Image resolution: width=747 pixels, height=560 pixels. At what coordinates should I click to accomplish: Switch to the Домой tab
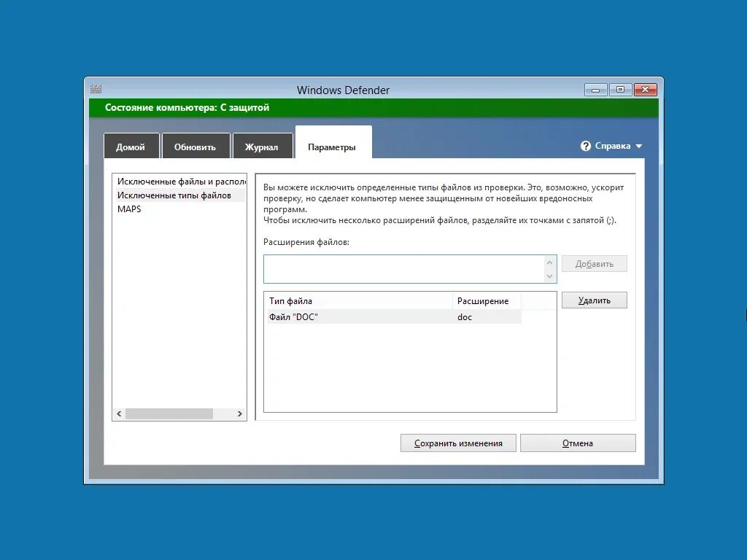point(131,146)
